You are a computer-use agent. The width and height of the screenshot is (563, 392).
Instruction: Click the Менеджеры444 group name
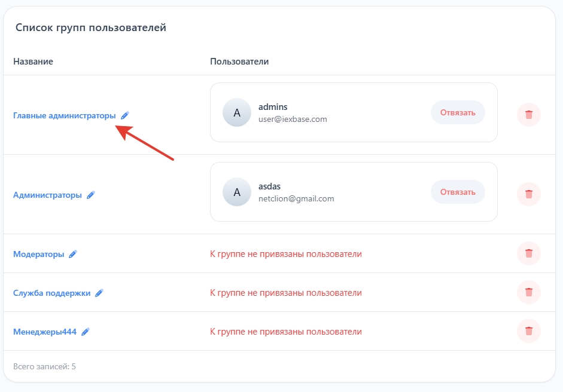(45, 332)
